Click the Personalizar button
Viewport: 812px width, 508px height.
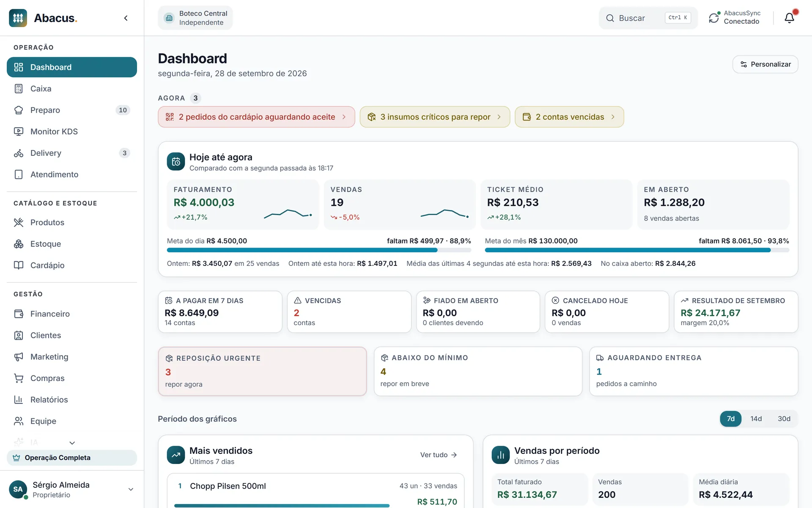pyautogui.click(x=765, y=64)
